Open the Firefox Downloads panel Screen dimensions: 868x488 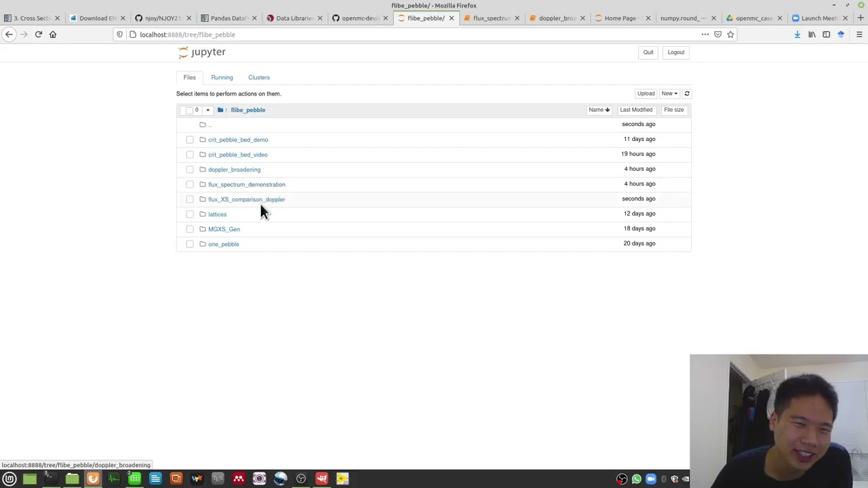pyautogui.click(x=797, y=35)
